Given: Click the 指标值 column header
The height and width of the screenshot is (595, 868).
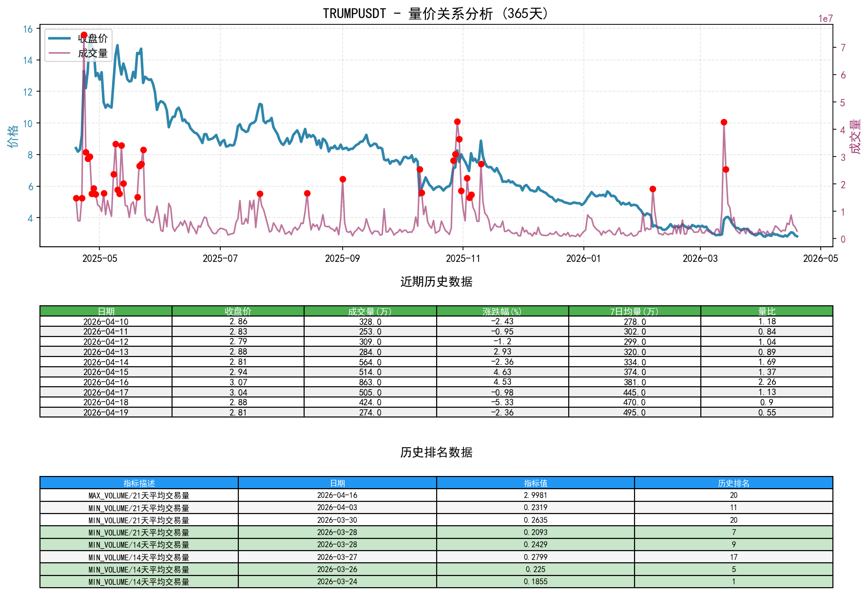Looking at the screenshot, I should 536,483.
